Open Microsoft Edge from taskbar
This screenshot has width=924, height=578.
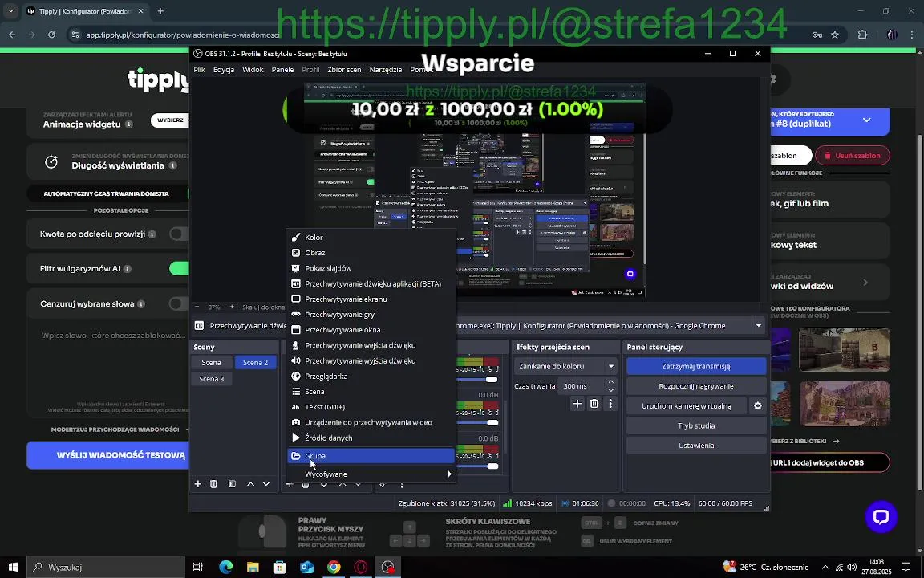tap(225, 567)
